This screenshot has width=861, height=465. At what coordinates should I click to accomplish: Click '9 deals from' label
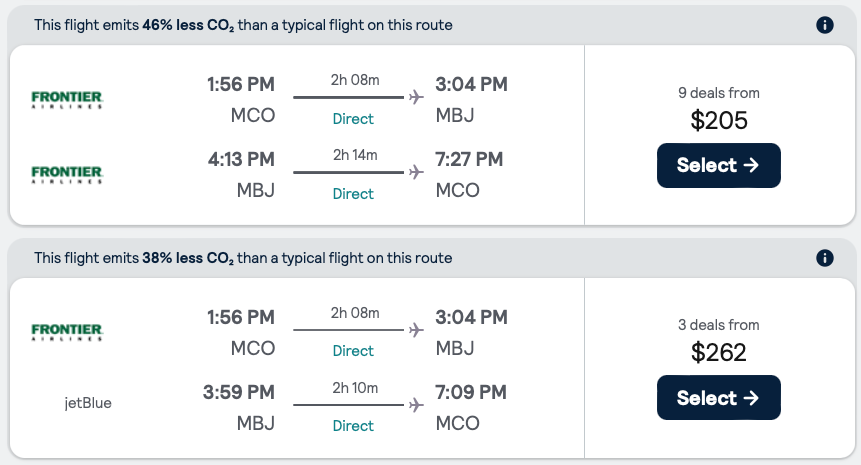[x=718, y=93]
